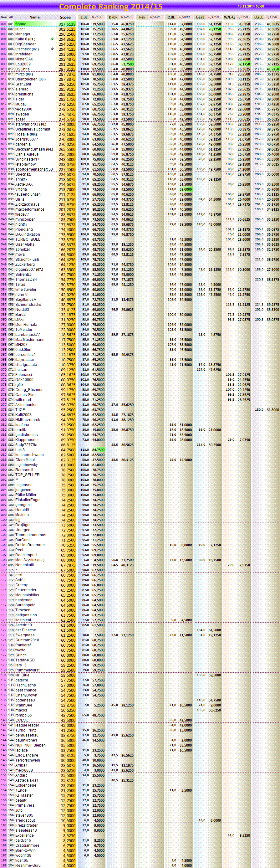Select the player name 'Graf.Zahl'

[x=23, y=84]
